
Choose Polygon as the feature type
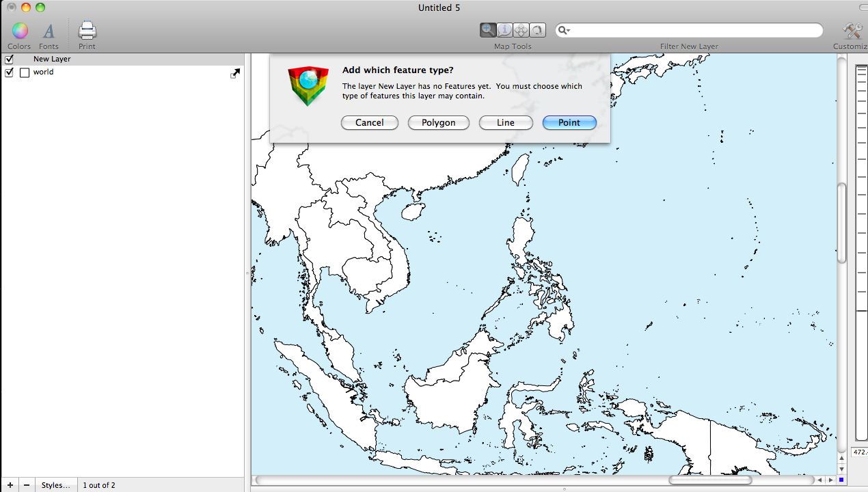(x=438, y=123)
